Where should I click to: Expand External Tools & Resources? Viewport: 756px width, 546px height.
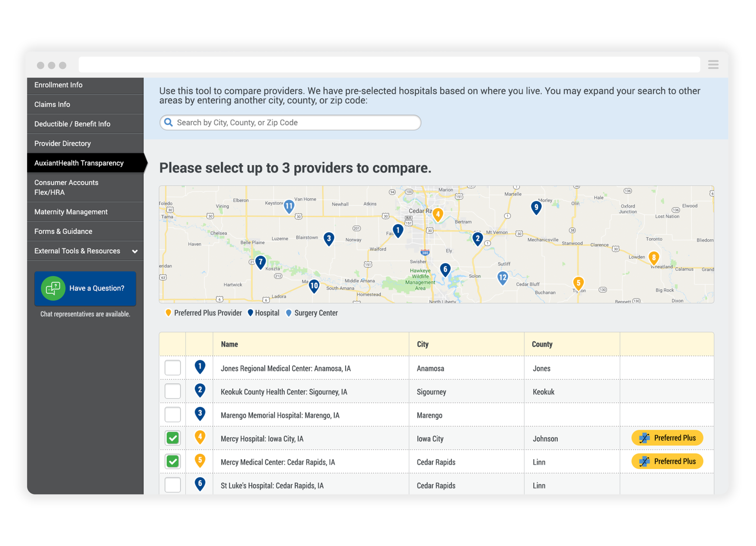coord(77,251)
